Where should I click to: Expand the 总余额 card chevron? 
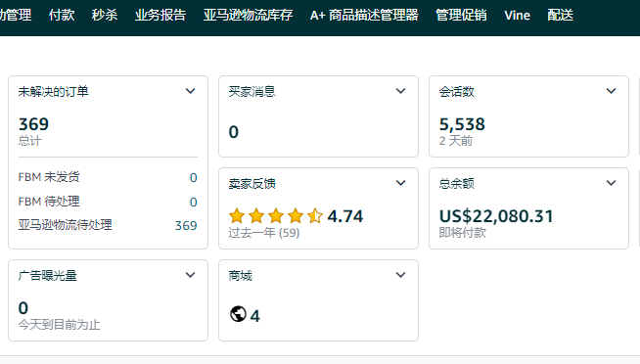(611, 183)
